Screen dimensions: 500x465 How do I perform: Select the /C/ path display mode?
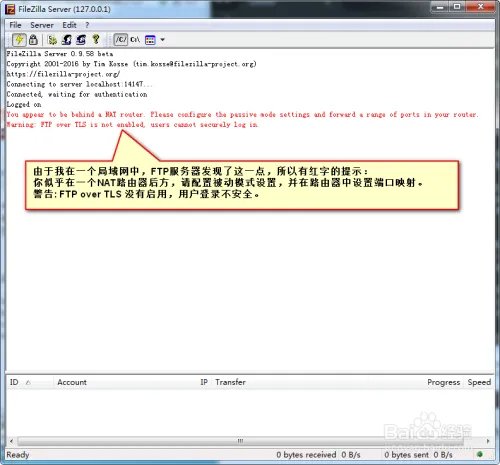121,40
